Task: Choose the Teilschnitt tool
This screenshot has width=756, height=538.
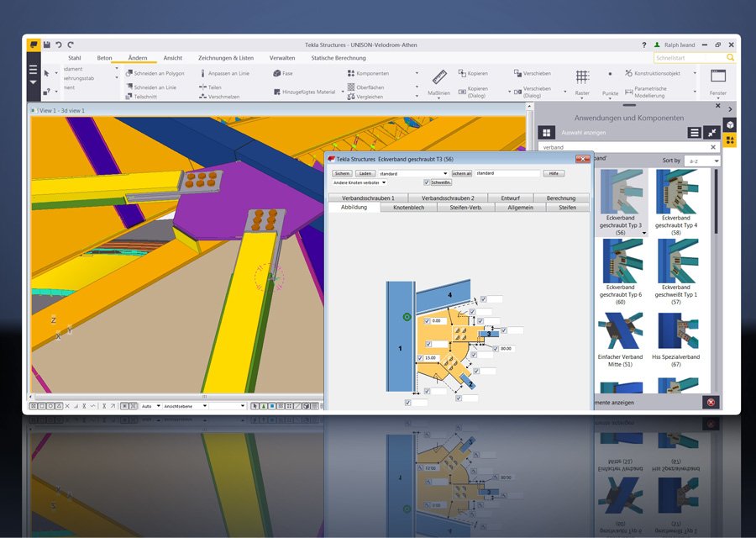Action: [x=141, y=97]
